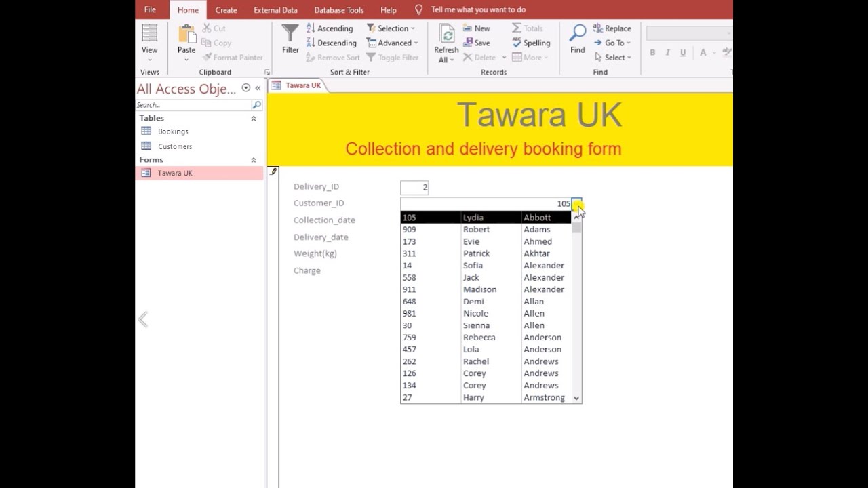Switch to the Database Tools tab

pos(339,10)
